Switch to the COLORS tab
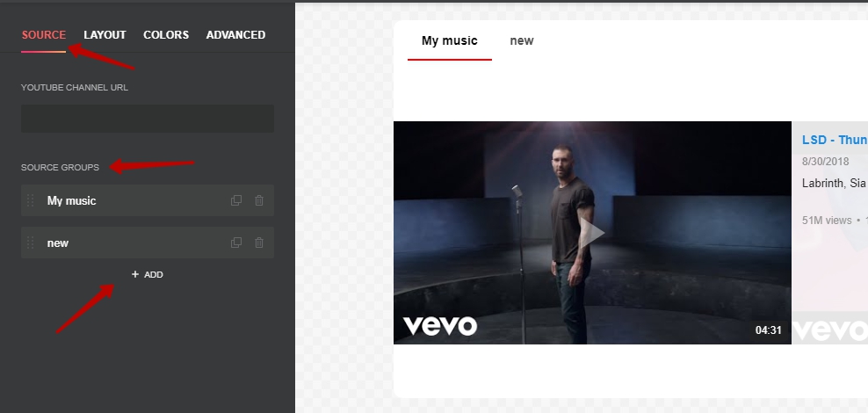Viewport: 868px width, 413px height. click(166, 35)
